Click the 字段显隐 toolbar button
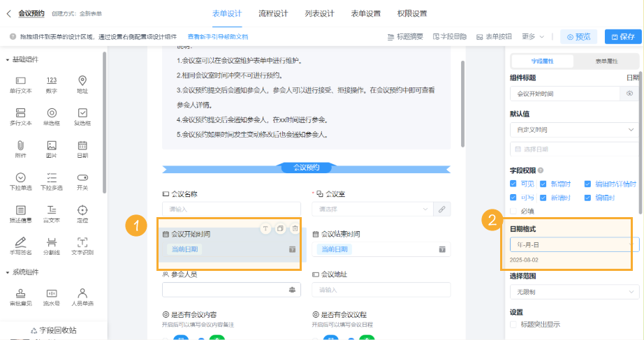Image resolution: width=644 pixels, height=340 pixels. 450,36
